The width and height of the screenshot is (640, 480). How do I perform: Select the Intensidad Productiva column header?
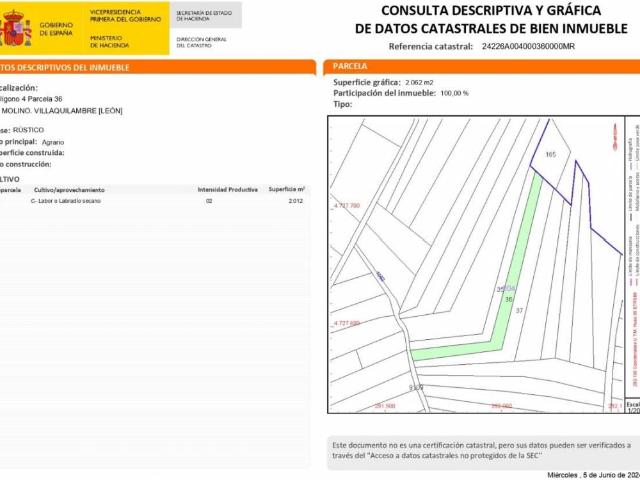coord(227,188)
